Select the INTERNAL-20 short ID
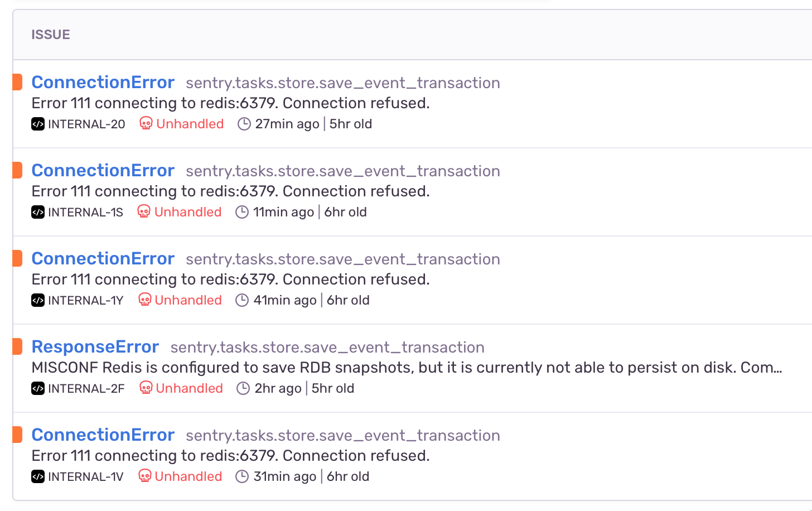 point(85,123)
